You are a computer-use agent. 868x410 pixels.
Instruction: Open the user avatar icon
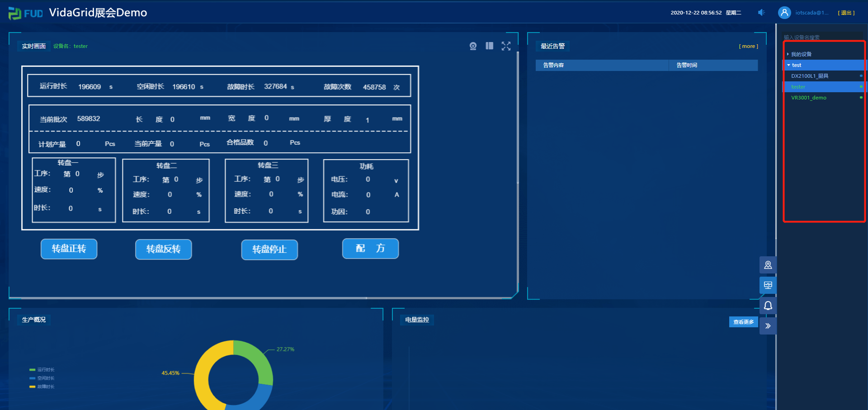(x=784, y=13)
